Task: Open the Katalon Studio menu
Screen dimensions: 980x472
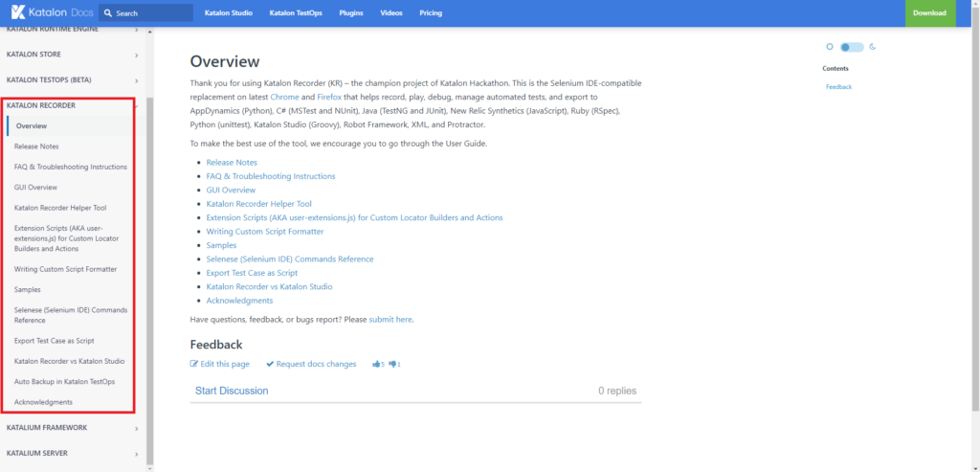Action: point(231,13)
